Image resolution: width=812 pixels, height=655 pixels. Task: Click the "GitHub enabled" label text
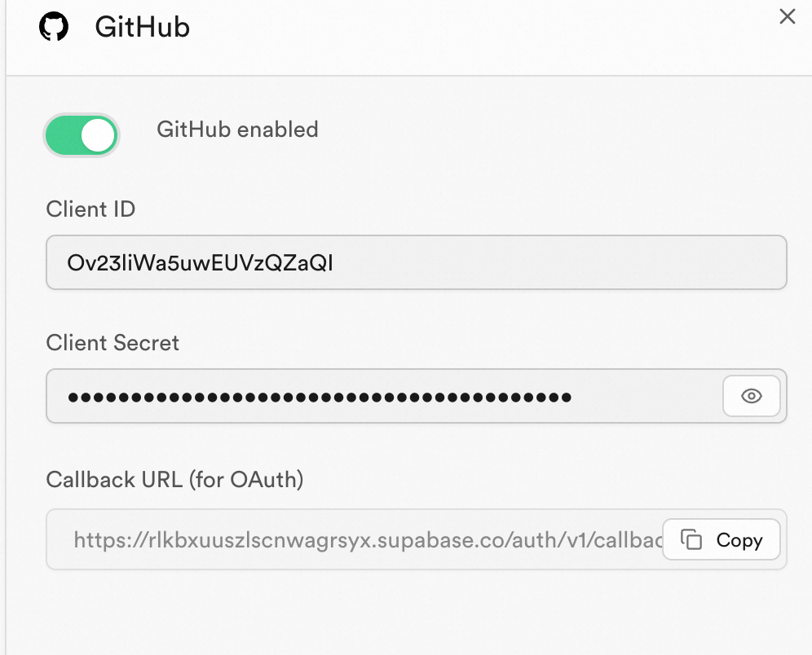[237, 130]
